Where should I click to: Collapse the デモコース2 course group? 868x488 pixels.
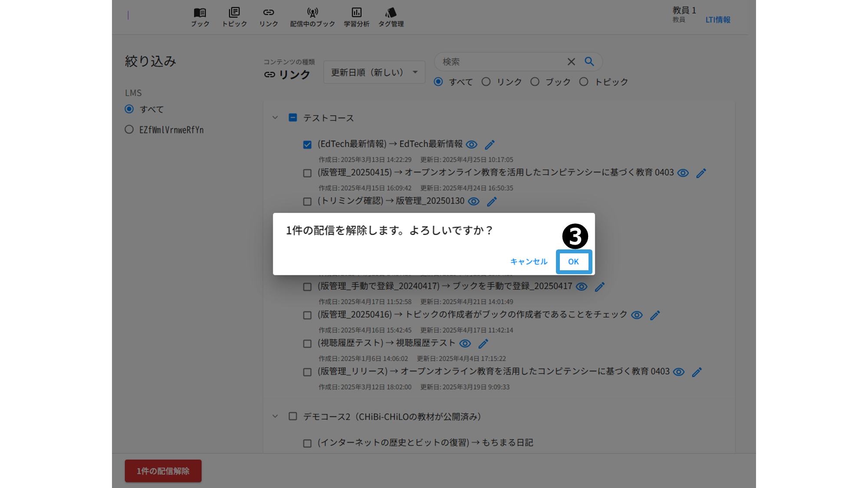(x=275, y=416)
